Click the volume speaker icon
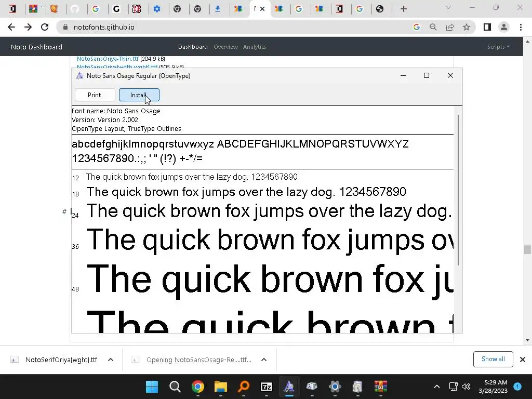The height and width of the screenshot is (399, 532). (x=466, y=387)
